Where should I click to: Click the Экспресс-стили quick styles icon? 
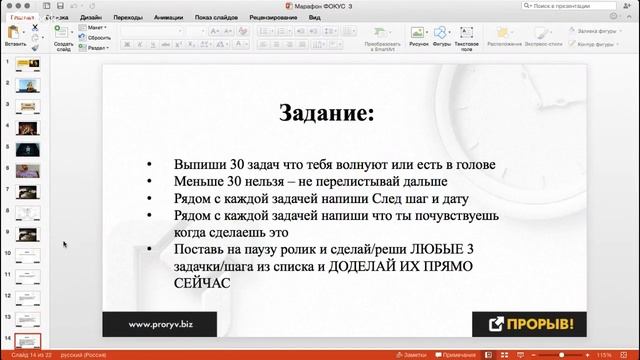pos(542,32)
